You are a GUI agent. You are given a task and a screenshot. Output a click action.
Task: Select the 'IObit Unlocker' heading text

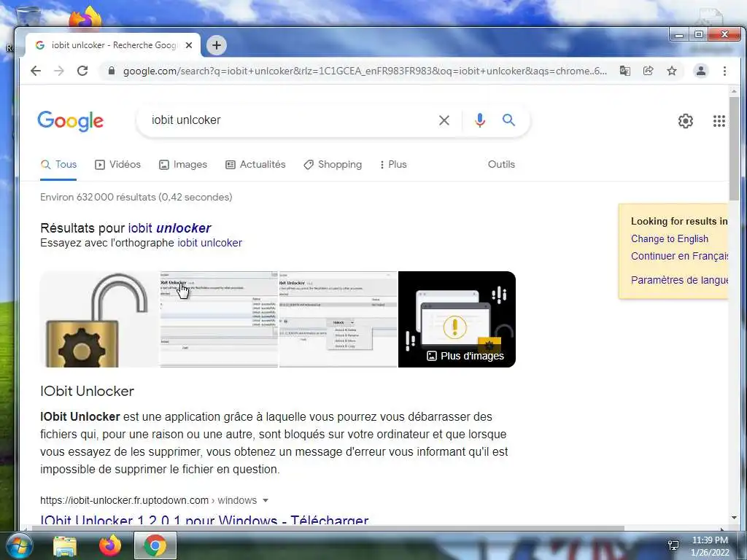pyautogui.click(x=88, y=392)
